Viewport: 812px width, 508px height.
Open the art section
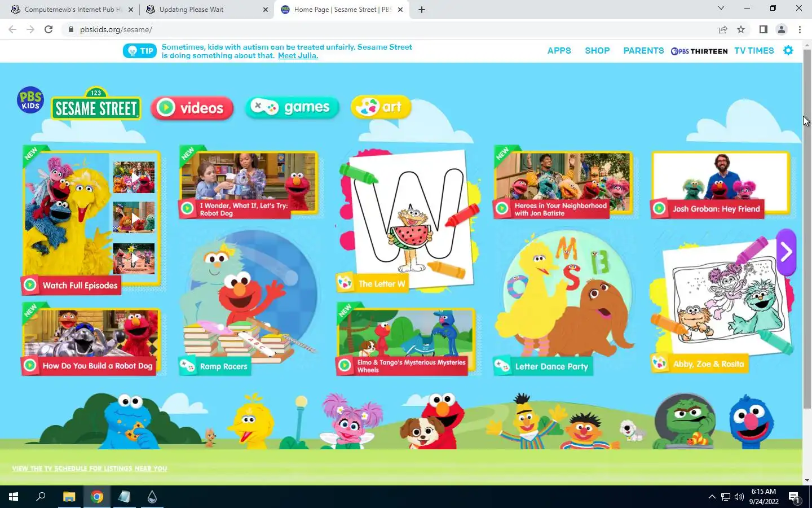(381, 107)
